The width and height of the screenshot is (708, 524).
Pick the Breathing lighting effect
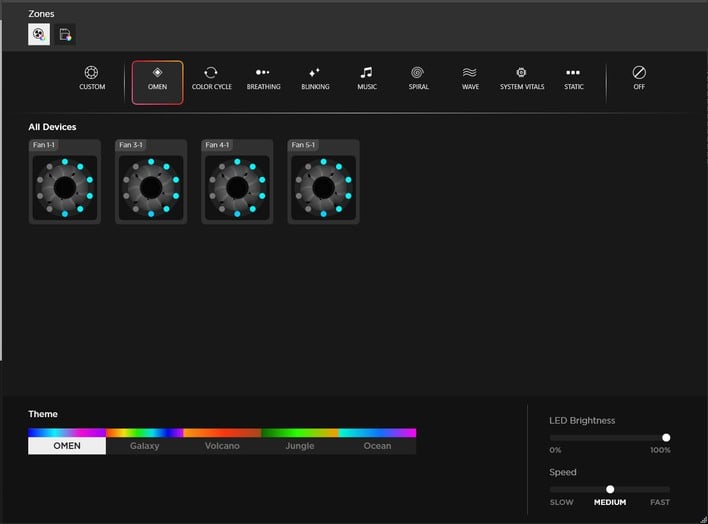(x=263, y=78)
